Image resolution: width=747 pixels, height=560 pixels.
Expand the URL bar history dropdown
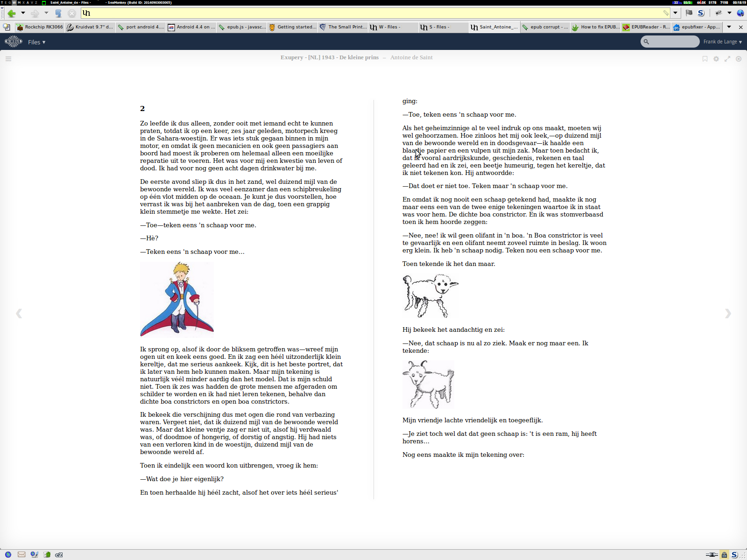675,13
